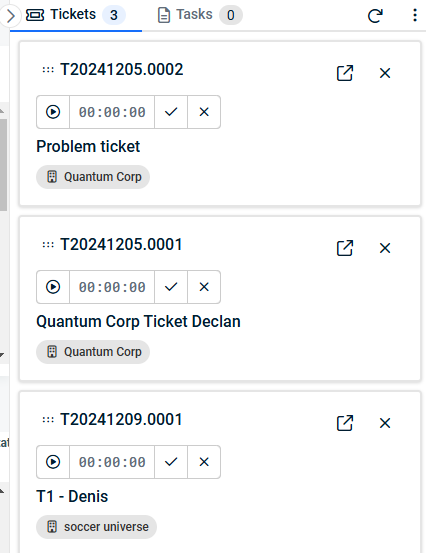Image resolution: width=426 pixels, height=553 pixels.
Task: Select the Tickets tab
Action: (x=76, y=15)
